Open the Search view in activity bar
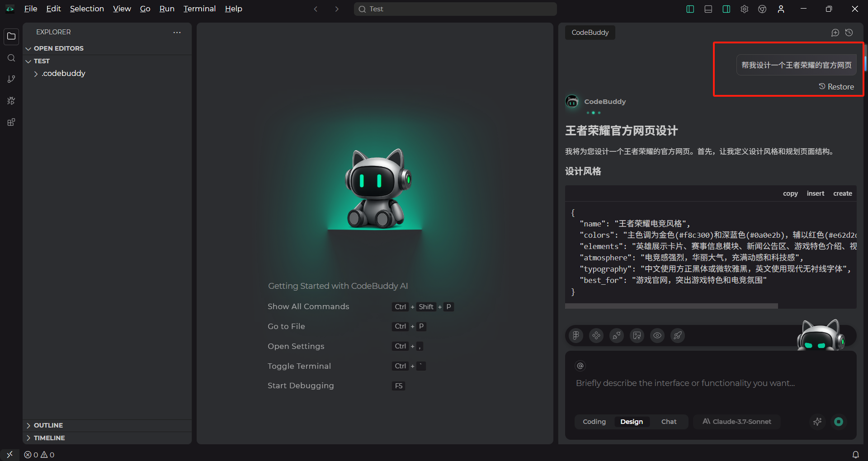This screenshot has height=461, width=868. click(x=11, y=58)
